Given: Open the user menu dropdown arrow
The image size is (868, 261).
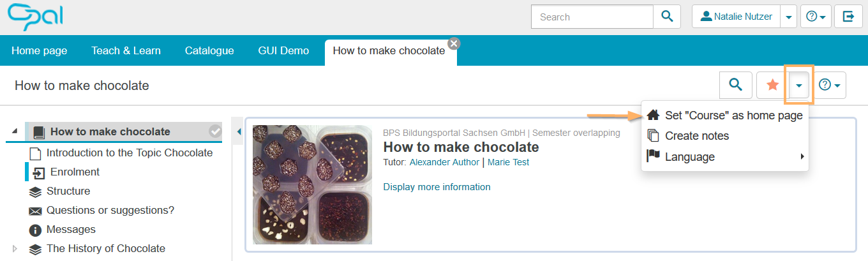Looking at the screenshot, I should click(789, 17).
